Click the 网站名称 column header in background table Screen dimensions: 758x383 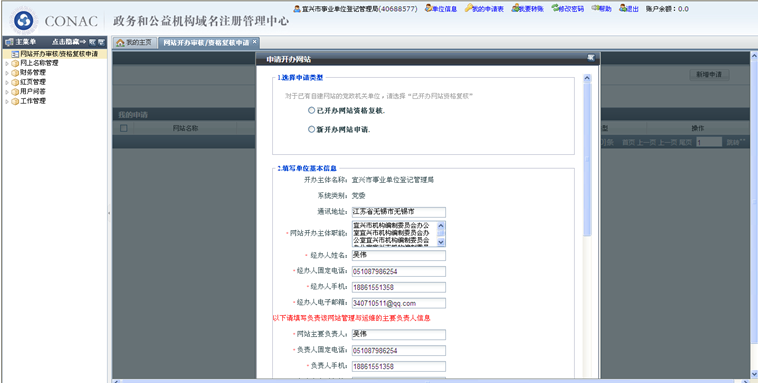pos(185,128)
